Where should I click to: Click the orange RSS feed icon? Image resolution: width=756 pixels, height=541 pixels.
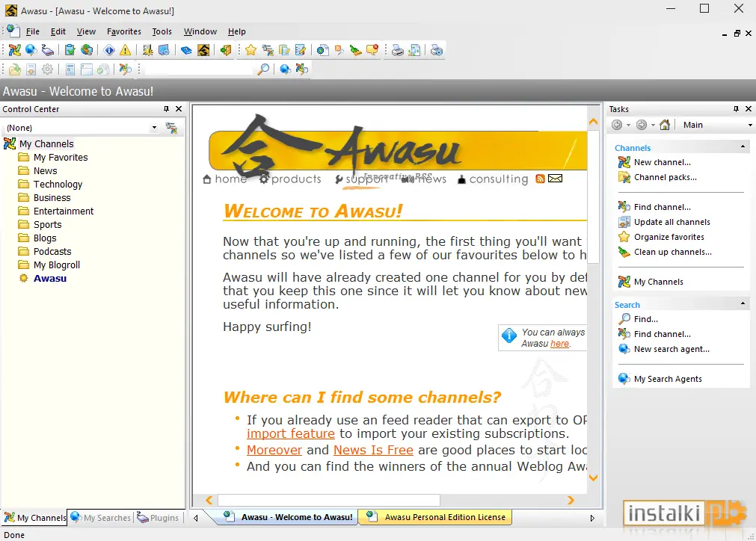pyautogui.click(x=540, y=179)
